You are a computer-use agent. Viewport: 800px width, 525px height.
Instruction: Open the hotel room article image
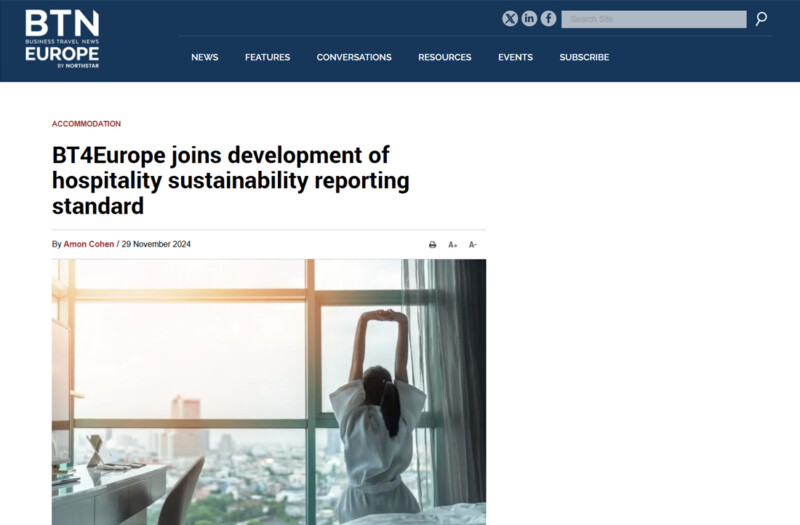point(269,392)
